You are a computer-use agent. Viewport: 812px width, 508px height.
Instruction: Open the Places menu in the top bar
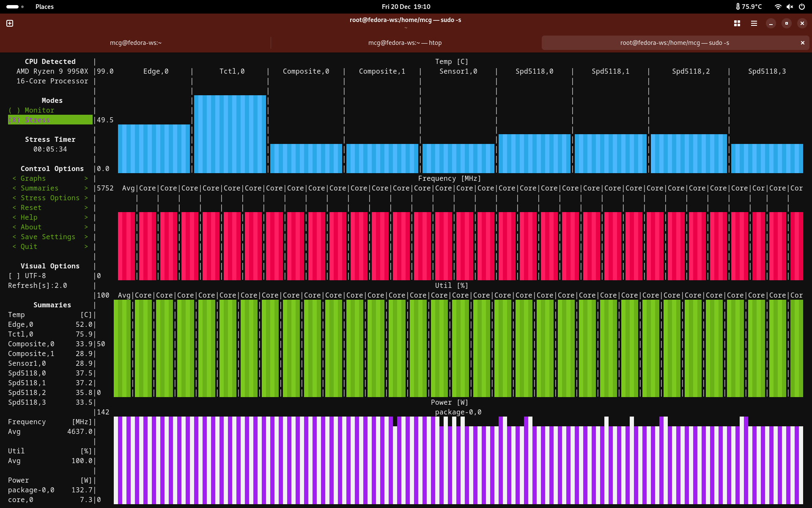coord(44,7)
